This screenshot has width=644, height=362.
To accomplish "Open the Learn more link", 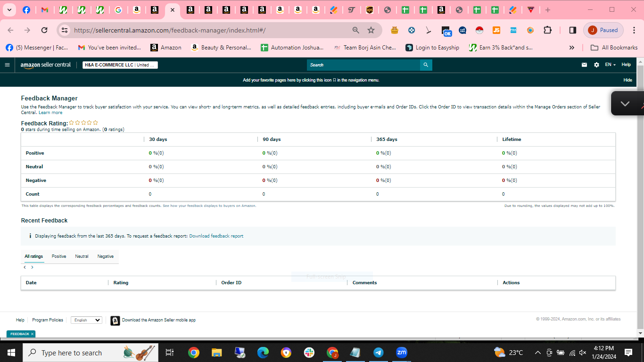I will tap(50, 113).
